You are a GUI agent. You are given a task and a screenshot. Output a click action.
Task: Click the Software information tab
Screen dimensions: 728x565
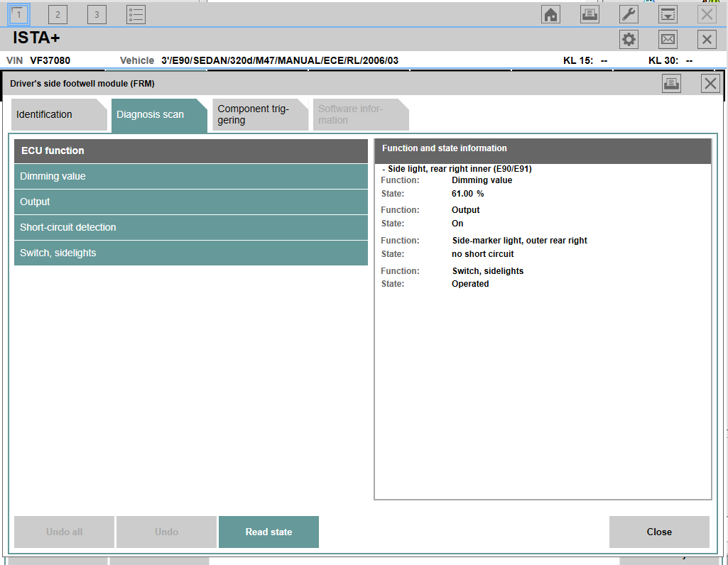(x=361, y=114)
